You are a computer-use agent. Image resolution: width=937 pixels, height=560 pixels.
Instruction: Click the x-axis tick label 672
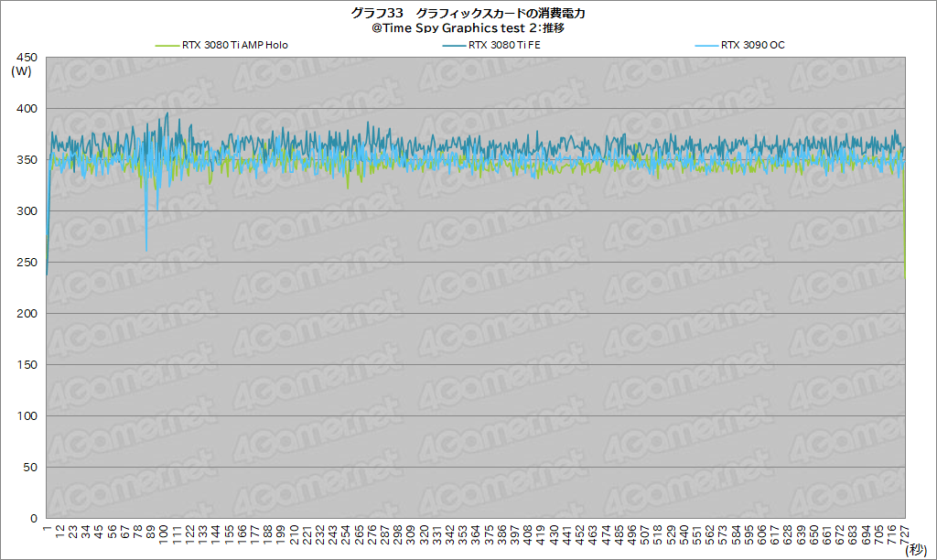(x=840, y=534)
